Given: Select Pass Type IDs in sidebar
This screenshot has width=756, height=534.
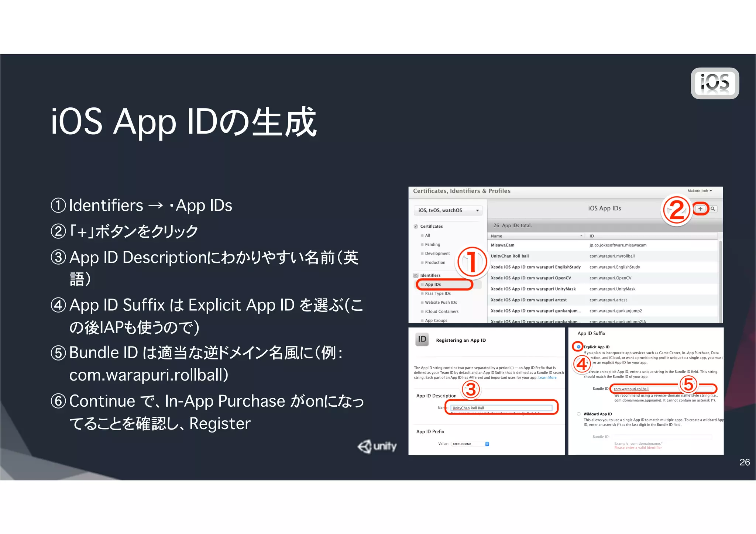Looking at the screenshot, I should point(437,294).
